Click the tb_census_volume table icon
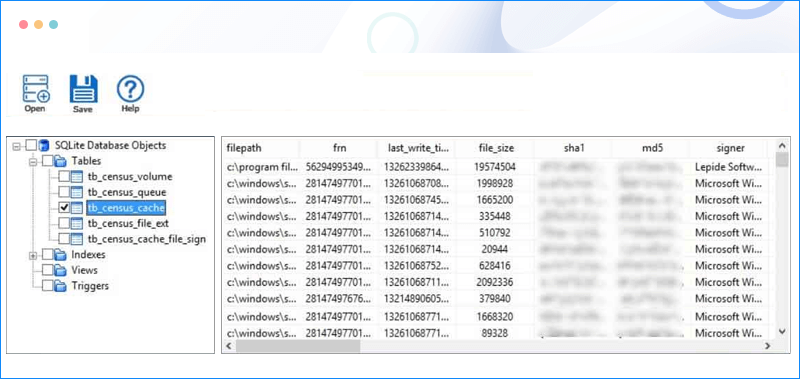800x379 pixels. point(77,177)
